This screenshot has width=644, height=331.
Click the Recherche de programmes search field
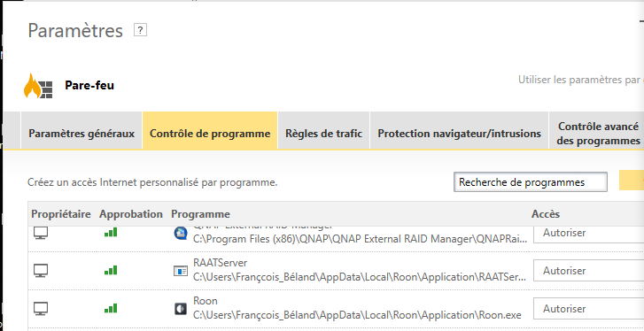531,182
